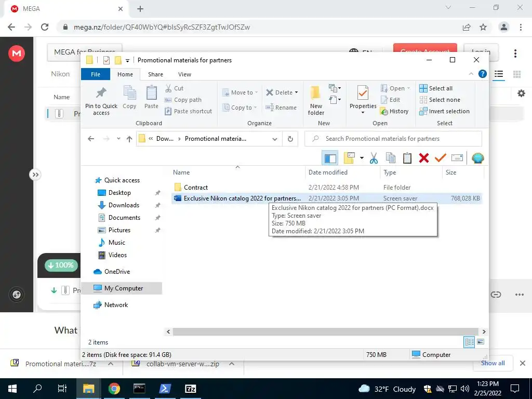Toggle the preview pane toolbar icon
Image resolution: width=532 pixels, height=399 pixels.
(330, 158)
